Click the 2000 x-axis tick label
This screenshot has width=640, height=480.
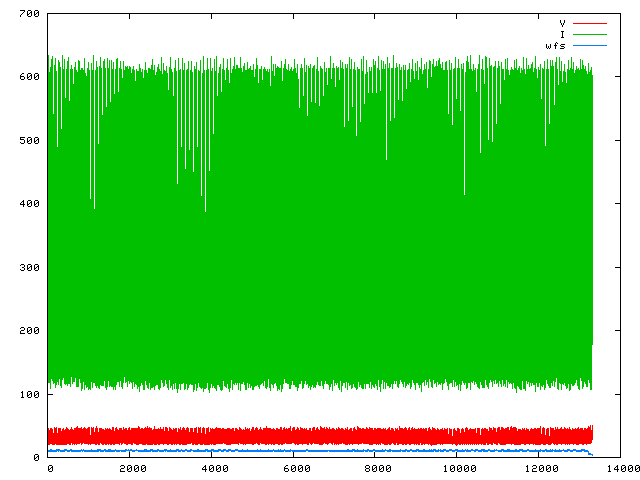131,469
